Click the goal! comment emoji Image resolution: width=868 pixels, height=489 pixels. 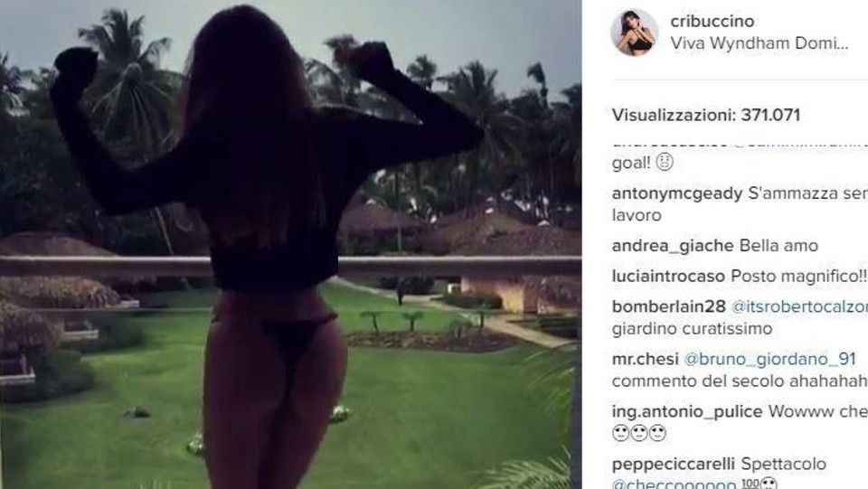pos(665,162)
